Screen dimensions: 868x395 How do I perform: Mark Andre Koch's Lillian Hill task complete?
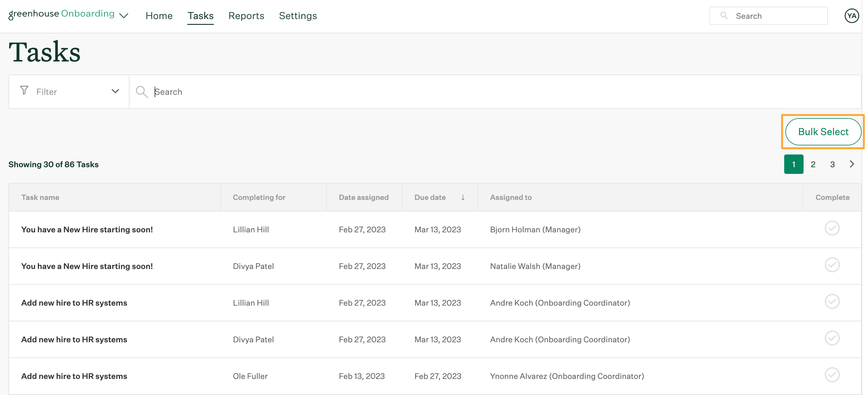pyautogui.click(x=832, y=302)
